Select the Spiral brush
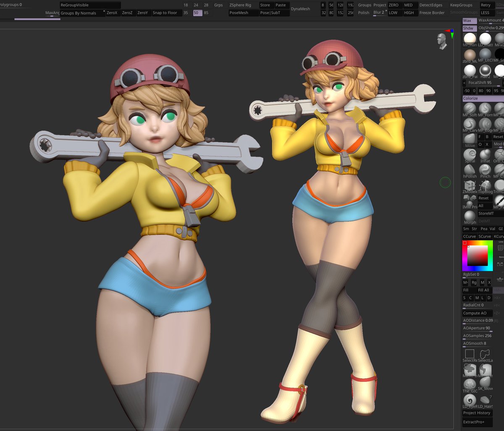The image size is (504, 431). pyautogui.click(x=470, y=156)
